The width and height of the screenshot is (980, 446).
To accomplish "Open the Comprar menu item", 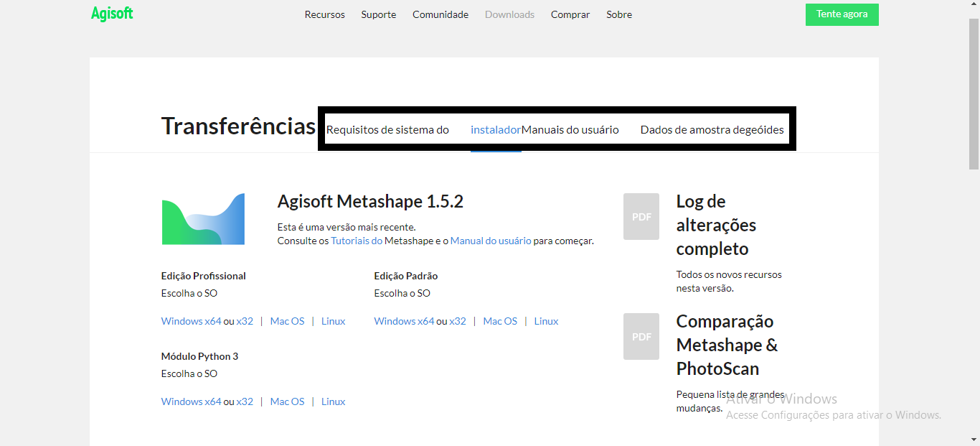I will click(570, 14).
